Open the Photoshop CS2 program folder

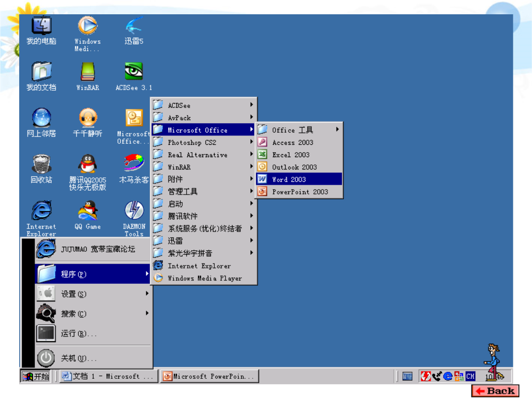pos(203,142)
